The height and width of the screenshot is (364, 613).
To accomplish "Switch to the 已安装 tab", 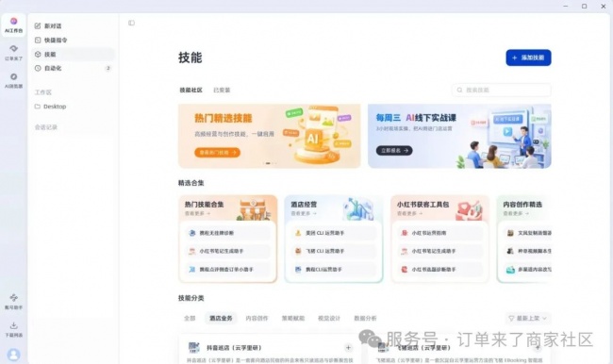I will pos(222,90).
